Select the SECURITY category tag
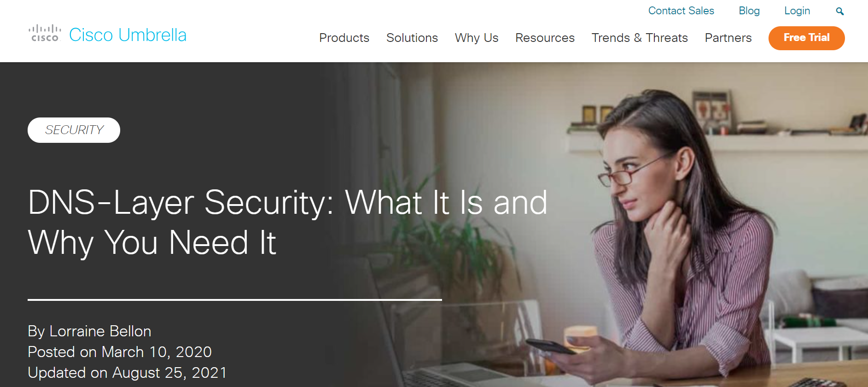 [x=74, y=130]
